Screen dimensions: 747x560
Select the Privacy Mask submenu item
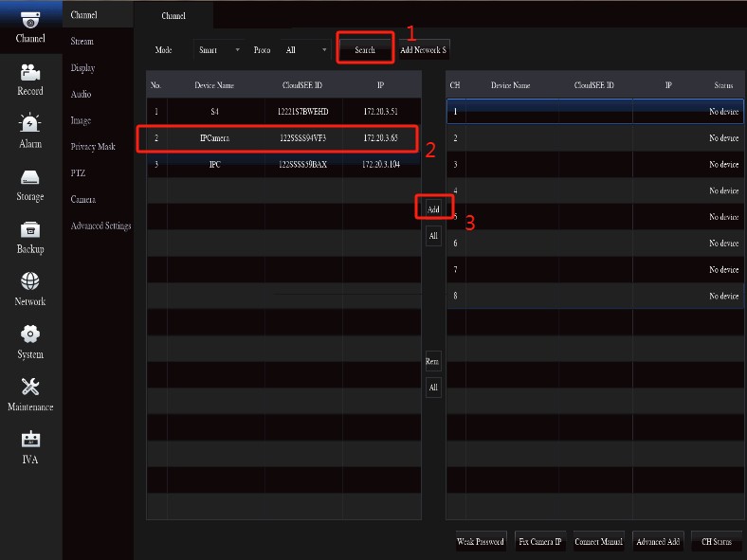[93, 147]
